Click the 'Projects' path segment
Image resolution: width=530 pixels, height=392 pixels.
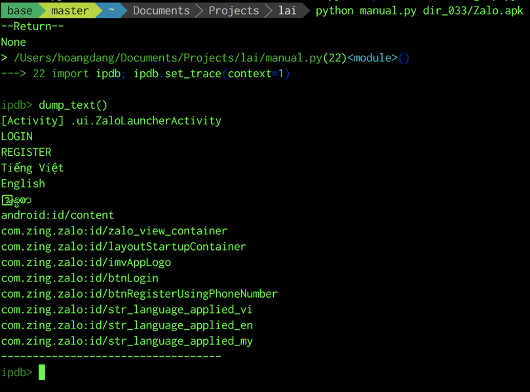(234, 10)
